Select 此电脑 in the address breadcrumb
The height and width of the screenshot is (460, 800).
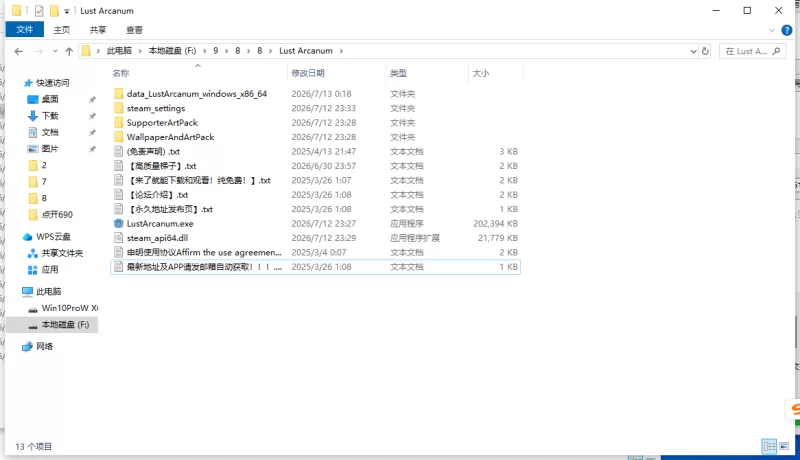(x=119, y=50)
